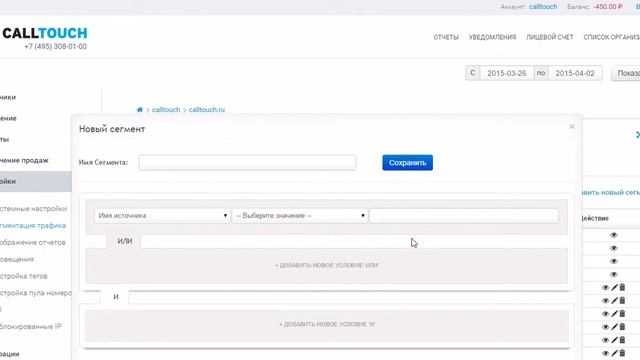Screen dimensions: 640x360
Task: Open Настройка тегов in the sidebar
Action: (24, 276)
